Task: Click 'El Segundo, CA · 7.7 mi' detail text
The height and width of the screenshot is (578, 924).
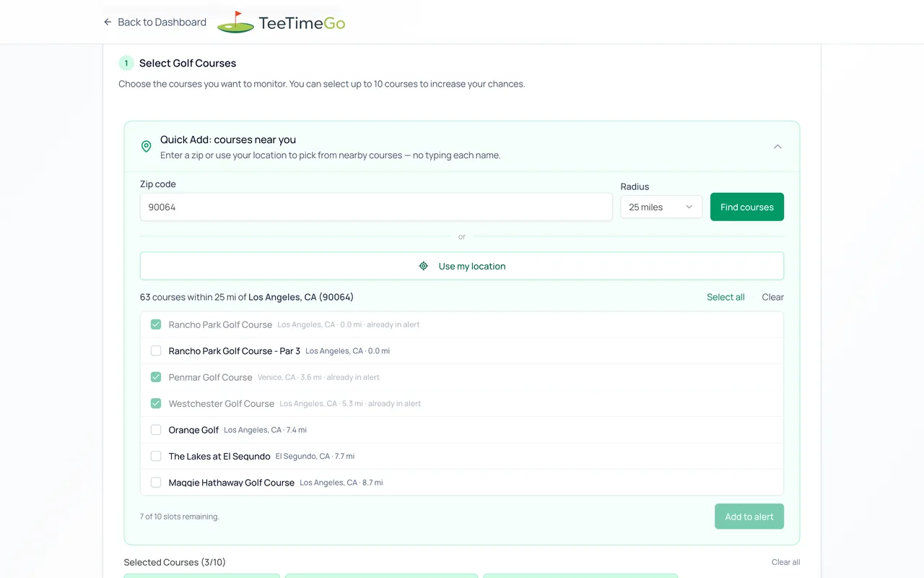Action: 315,457
